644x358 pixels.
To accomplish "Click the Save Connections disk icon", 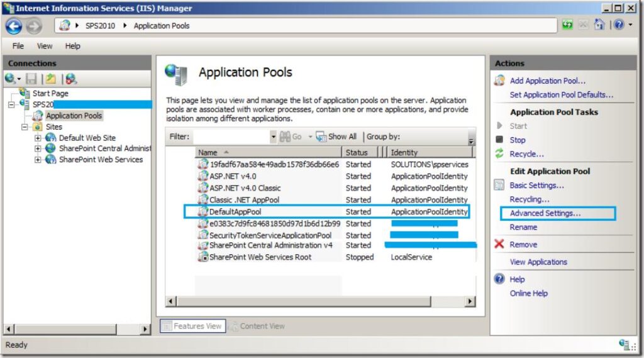I will tap(31, 79).
